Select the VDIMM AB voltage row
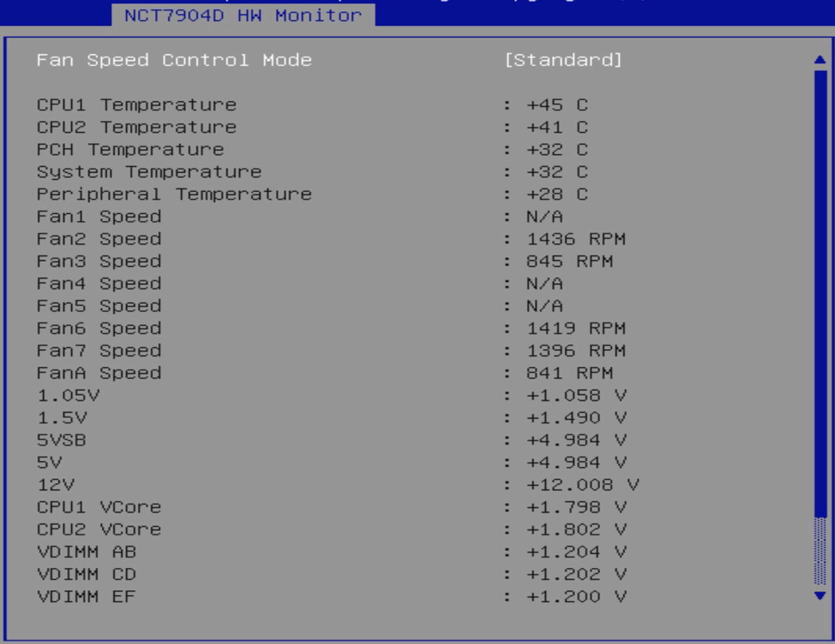Screen dimensions: 835x644 coord(86,552)
